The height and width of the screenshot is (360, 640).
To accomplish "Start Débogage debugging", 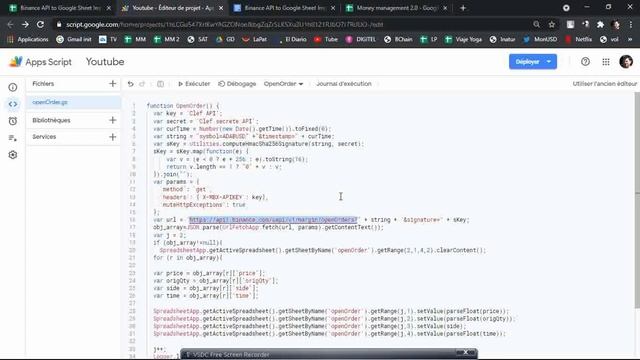I will [237, 84].
